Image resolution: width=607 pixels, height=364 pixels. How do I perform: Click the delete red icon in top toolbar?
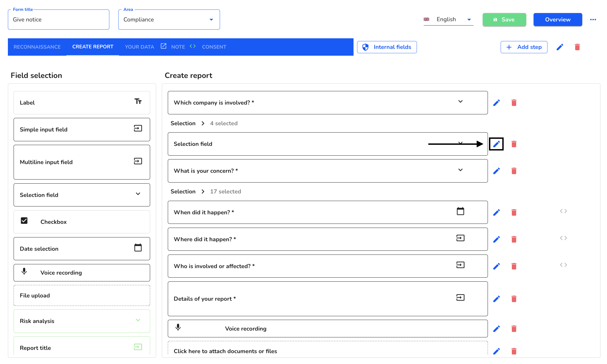point(578,47)
